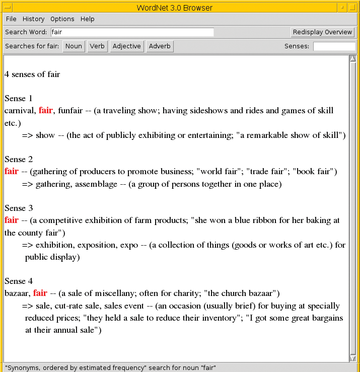The width and height of the screenshot is (360, 372).
Task: Click the 'Sense 2' heading
Action: click(x=19, y=159)
